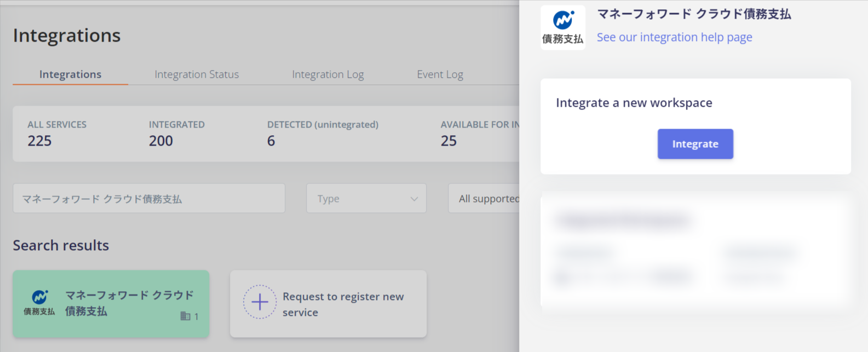Click the Integrate a new workspace heading

tap(634, 103)
